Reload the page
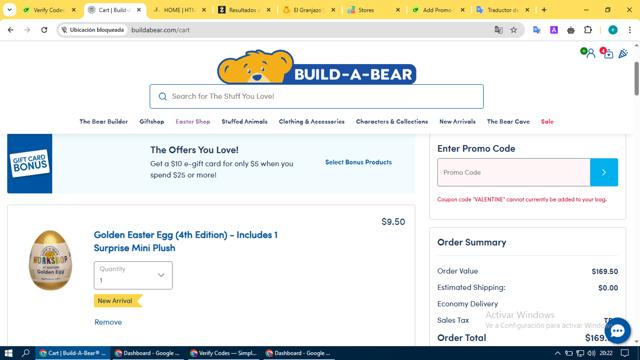 [44, 30]
